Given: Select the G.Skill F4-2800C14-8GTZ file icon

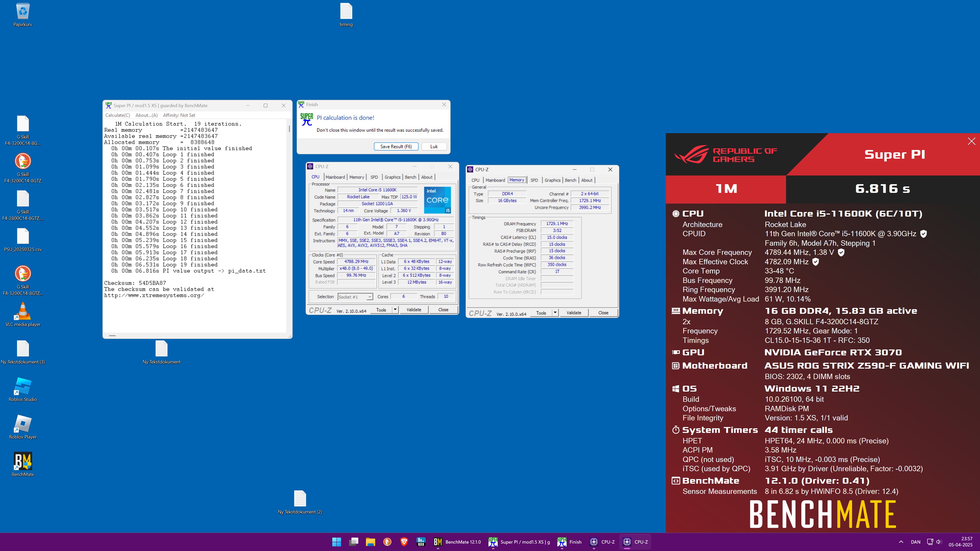Looking at the screenshot, I should [23, 205].
